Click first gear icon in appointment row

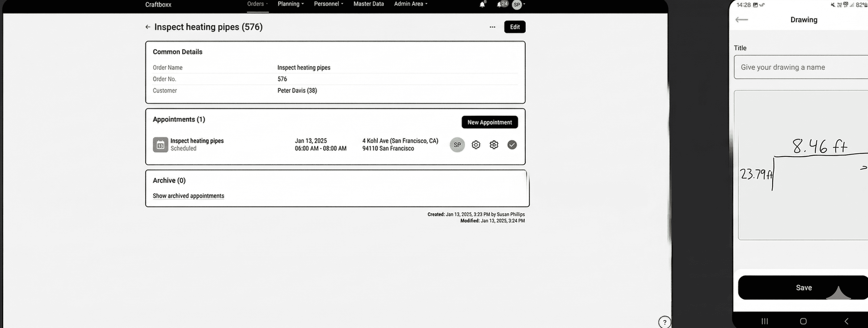[476, 145]
